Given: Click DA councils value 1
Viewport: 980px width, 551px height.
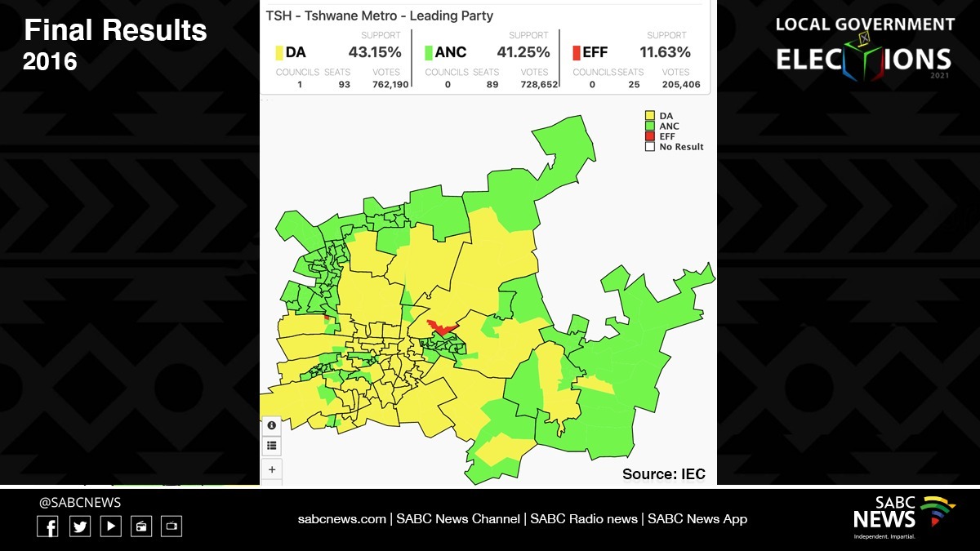Looking at the screenshot, I should 300,84.
